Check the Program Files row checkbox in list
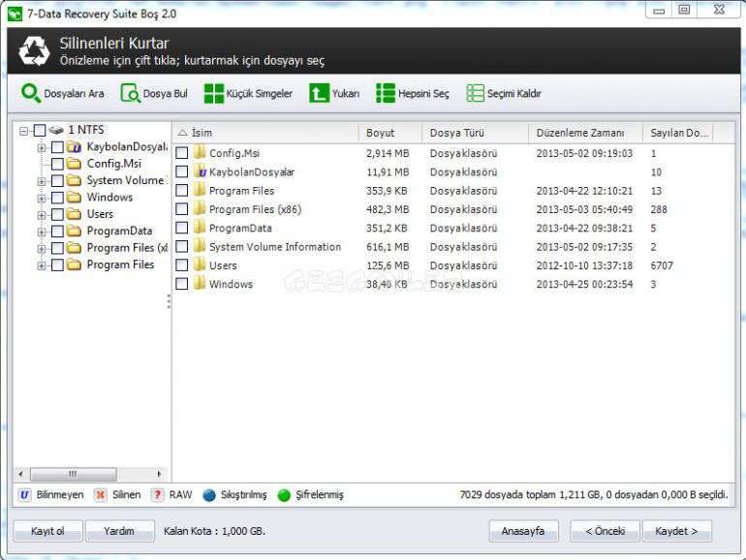Image resolution: width=746 pixels, height=560 pixels. point(182,190)
